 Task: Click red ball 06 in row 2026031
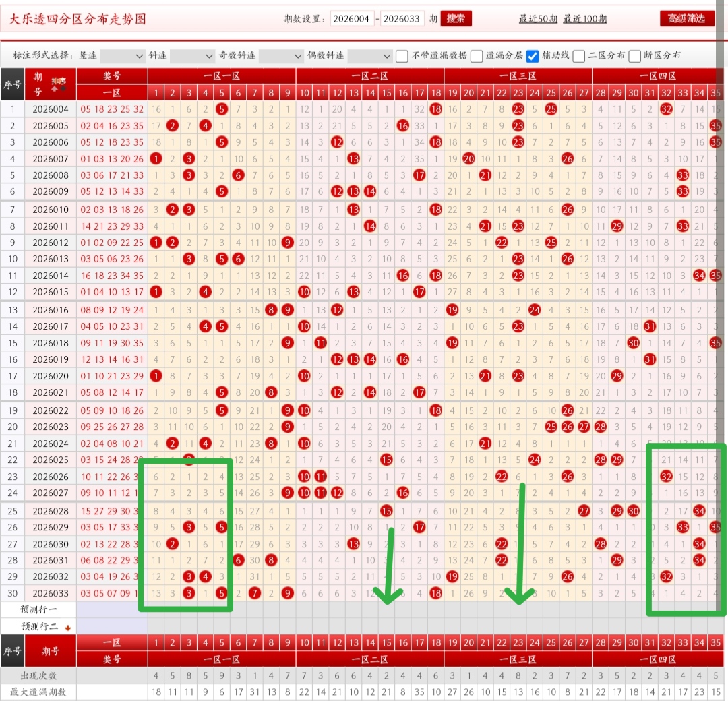(x=238, y=560)
